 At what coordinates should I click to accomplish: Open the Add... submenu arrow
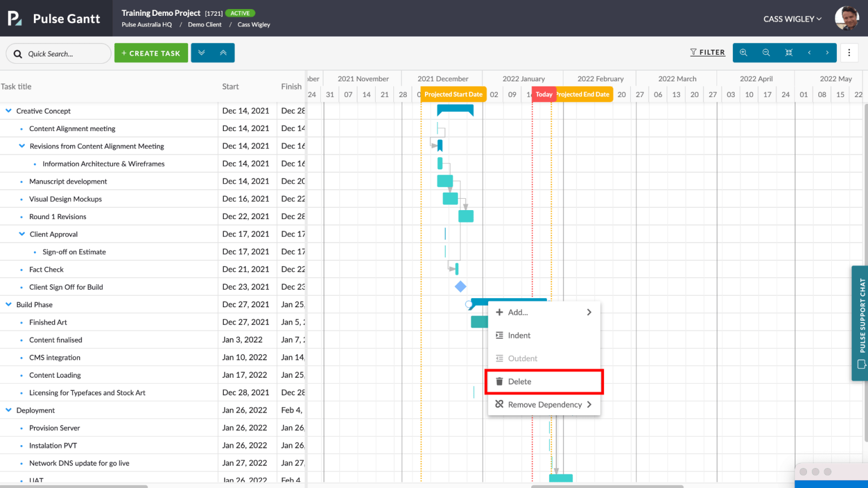[589, 312]
